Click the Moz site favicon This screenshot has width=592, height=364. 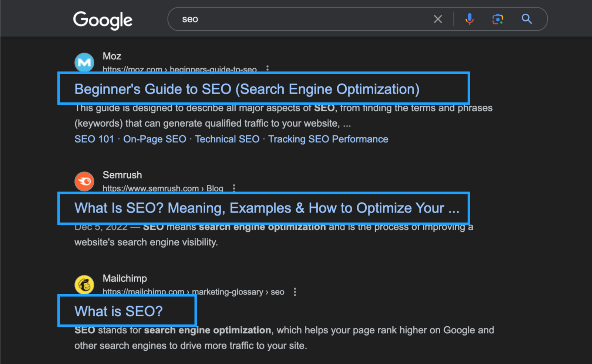(x=84, y=62)
